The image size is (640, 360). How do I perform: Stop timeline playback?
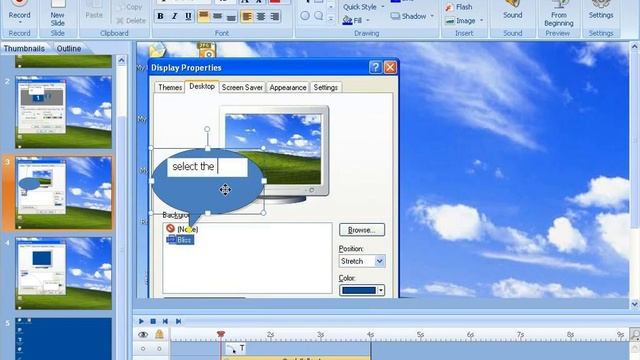click(153, 322)
